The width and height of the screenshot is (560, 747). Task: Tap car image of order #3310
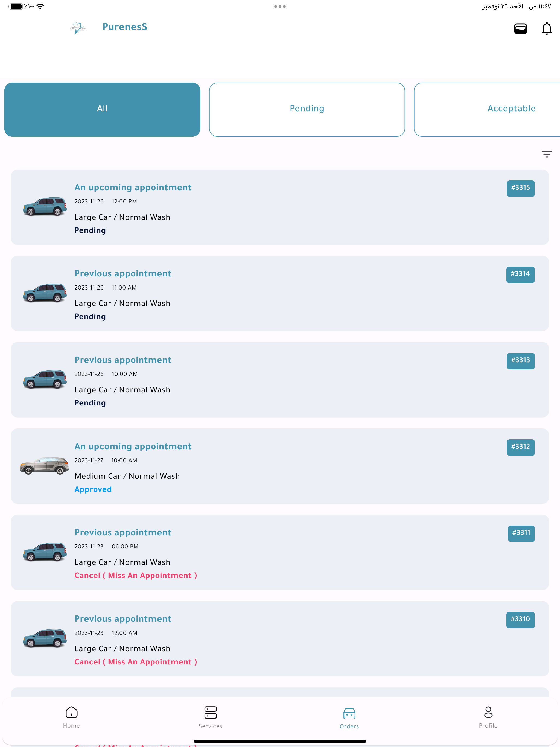45,638
